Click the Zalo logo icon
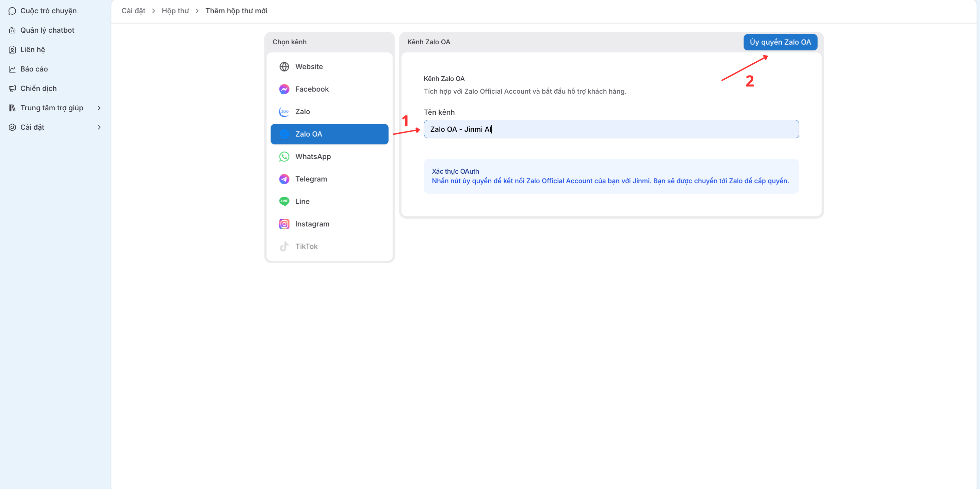The image size is (980, 489). click(x=284, y=112)
